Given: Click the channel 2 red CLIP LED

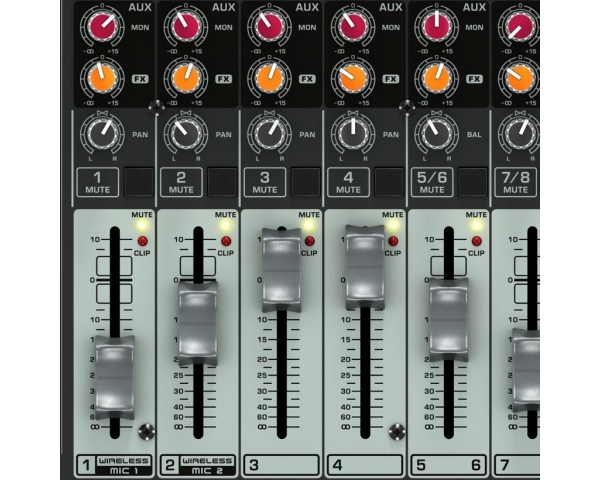Looking at the screenshot, I should (x=226, y=241).
